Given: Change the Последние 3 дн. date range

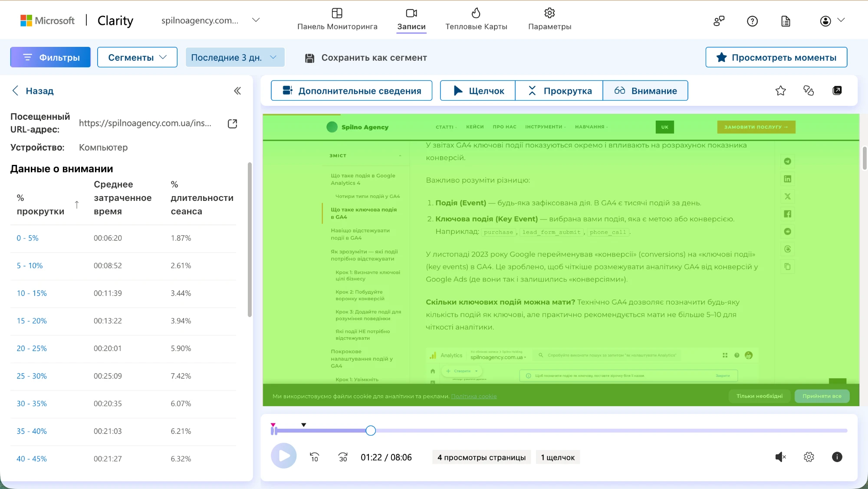Looking at the screenshot, I should pyautogui.click(x=235, y=57).
